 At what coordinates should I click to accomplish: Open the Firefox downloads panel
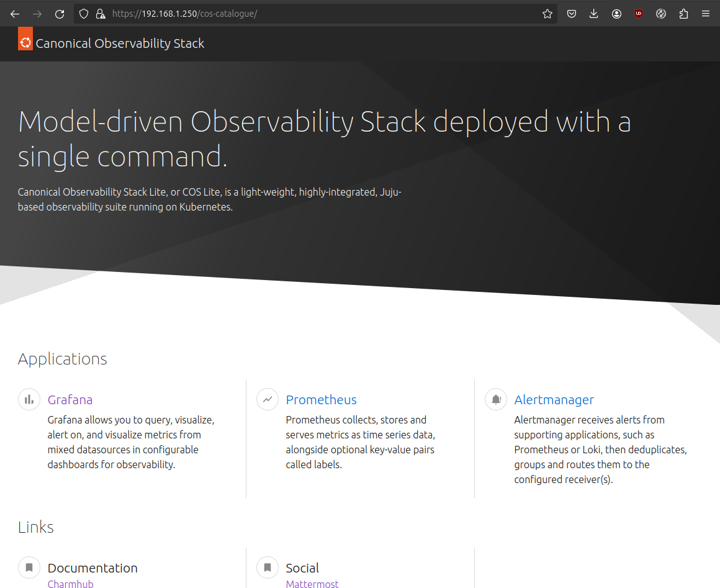(594, 14)
